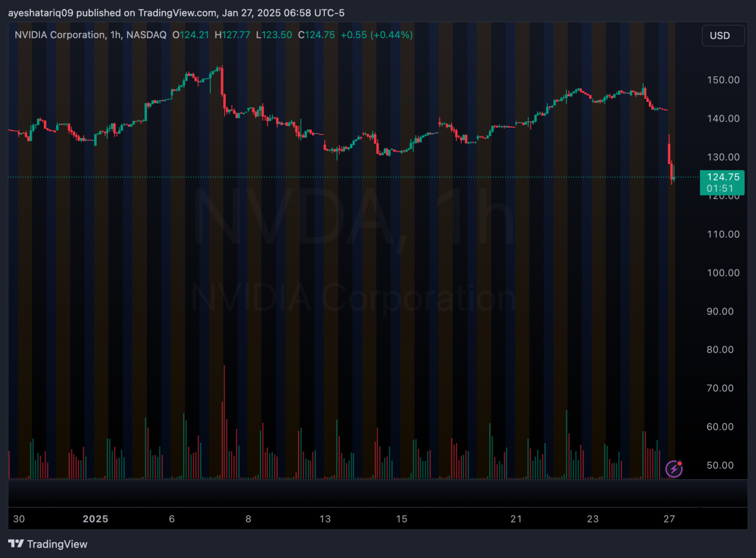This screenshot has height=558, width=756.
Task: Click the green 124.75 current price tag
Action: 723,177
